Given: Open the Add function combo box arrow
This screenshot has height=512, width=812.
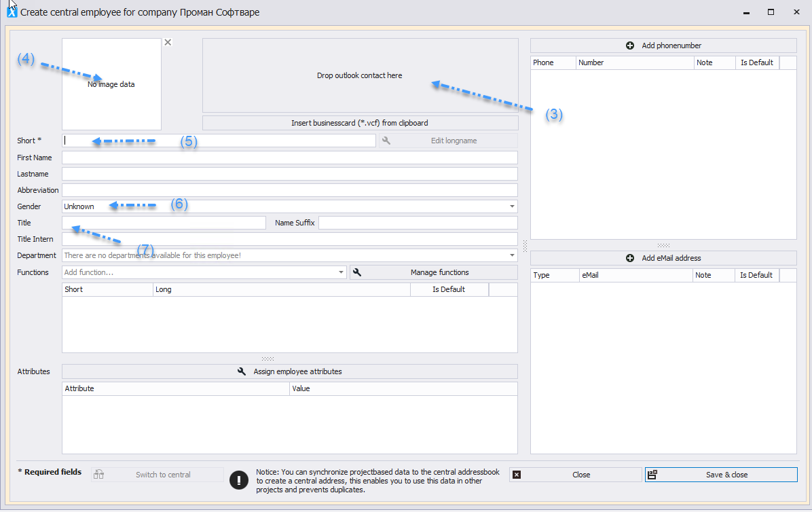Looking at the screenshot, I should pyautogui.click(x=341, y=272).
